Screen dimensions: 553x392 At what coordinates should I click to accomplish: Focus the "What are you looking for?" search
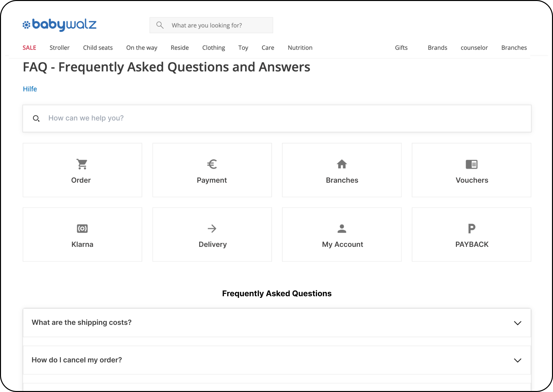[217, 25]
